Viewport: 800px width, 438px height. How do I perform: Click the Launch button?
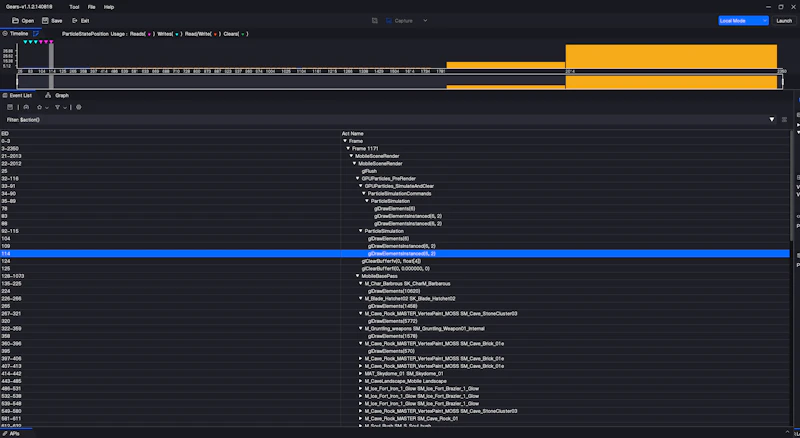[x=784, y=21]
